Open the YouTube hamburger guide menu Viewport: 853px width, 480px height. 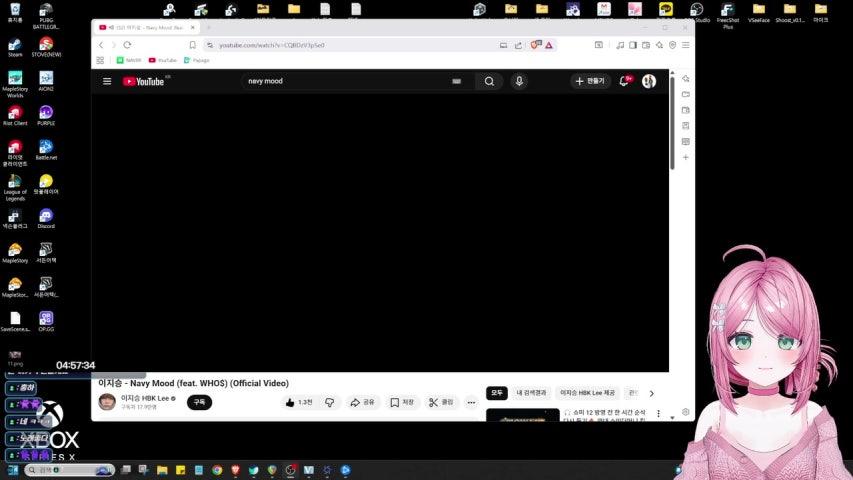tap(107, 81)
